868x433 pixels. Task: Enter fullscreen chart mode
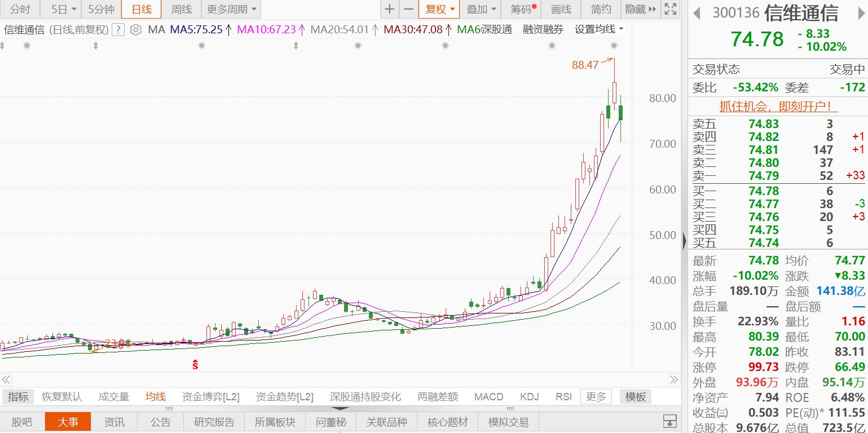670,9
